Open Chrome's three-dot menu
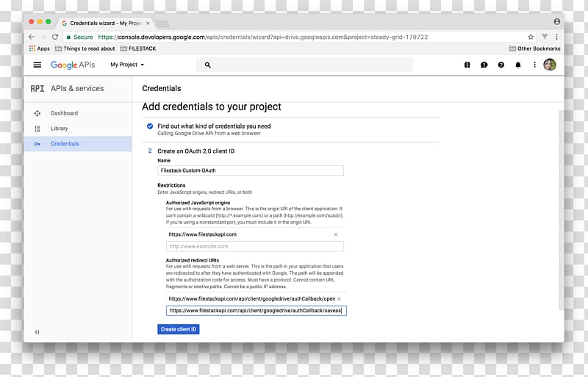This screenshot has height=377, width=588. (556, 37)
